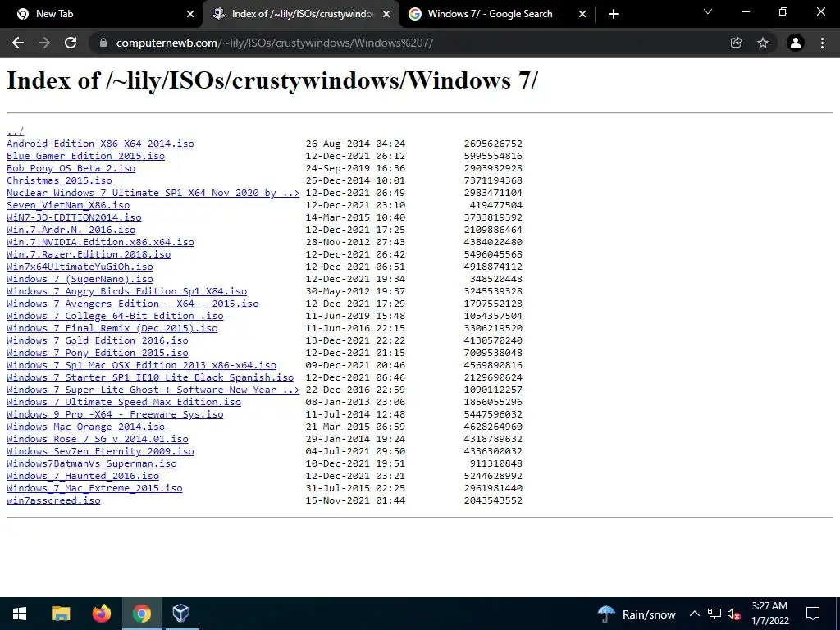Expand the tab search chevron

[x=708, y=11]
